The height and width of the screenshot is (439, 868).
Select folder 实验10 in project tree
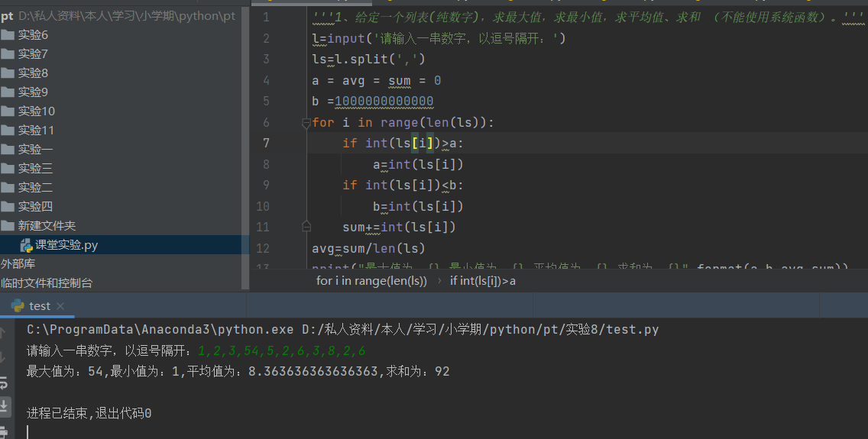(x=36, y=111)
